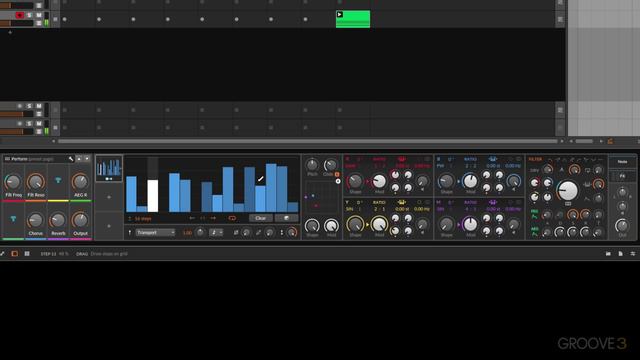Solo the third track

pos(29,106)
